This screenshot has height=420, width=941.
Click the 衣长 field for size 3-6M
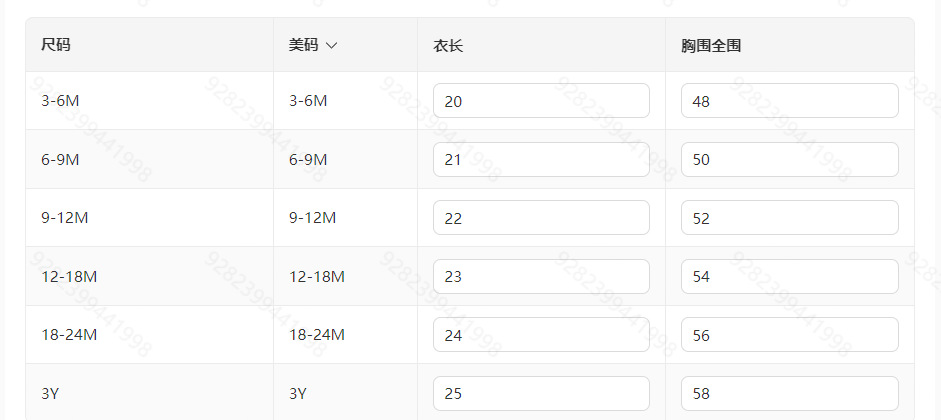[541, 101]
